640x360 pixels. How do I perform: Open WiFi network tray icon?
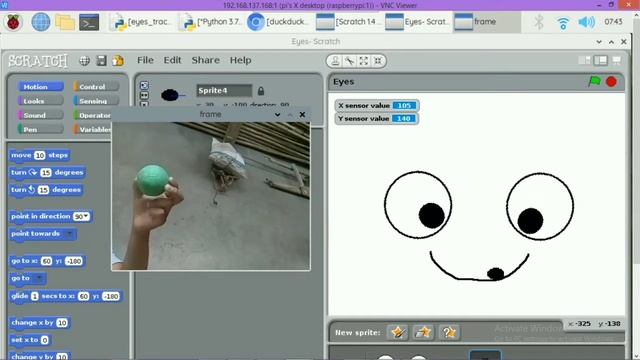(x=563, y=22)
